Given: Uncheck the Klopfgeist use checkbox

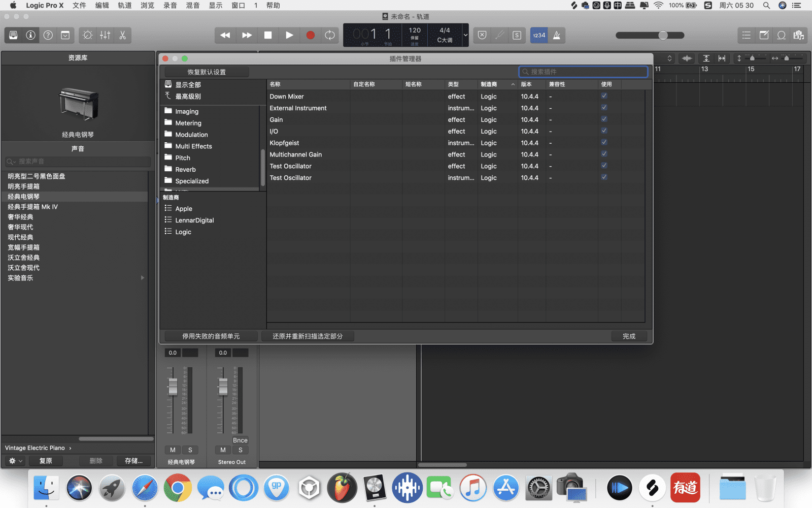Looking at the screenshot, I should coord(604,143).
